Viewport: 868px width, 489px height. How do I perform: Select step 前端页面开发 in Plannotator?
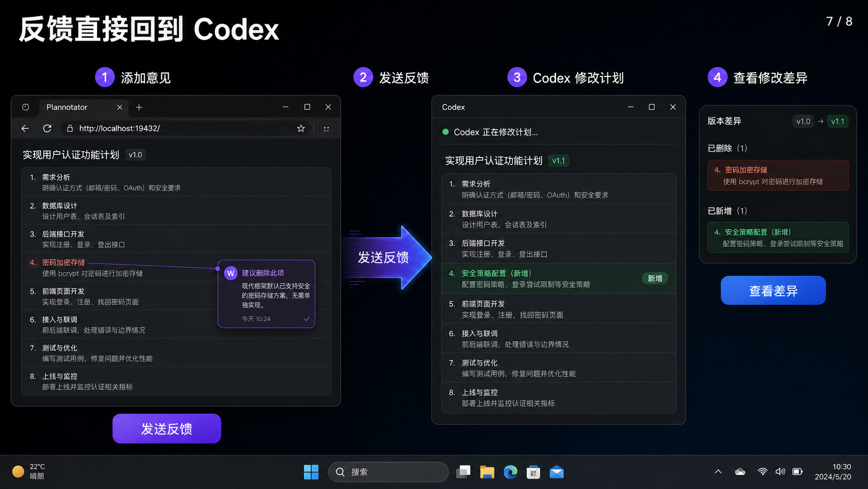120,296
